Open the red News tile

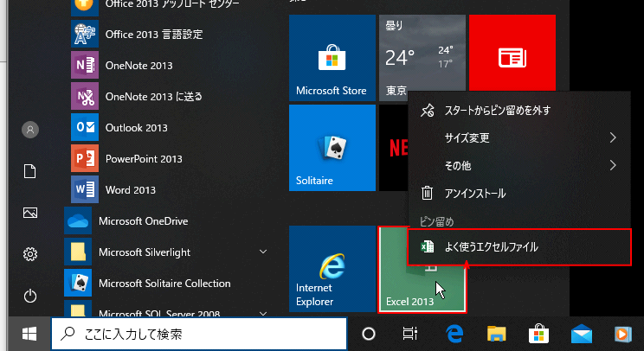512,54
